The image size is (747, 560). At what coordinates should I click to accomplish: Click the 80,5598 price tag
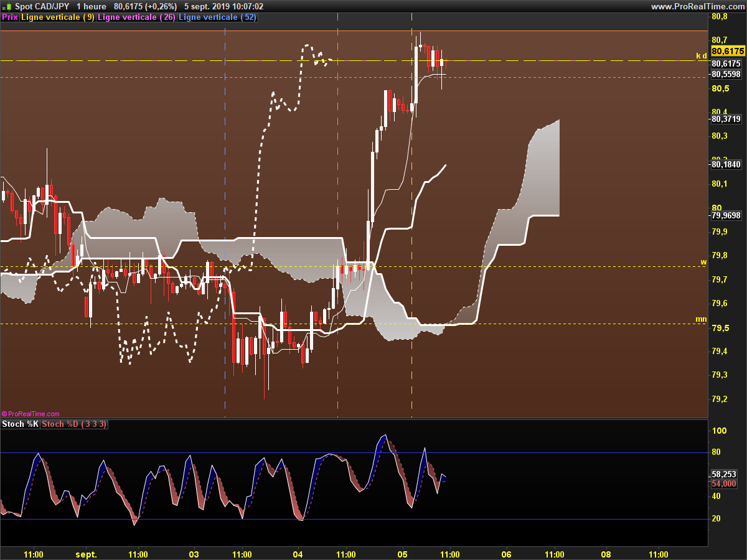point(726,74)
